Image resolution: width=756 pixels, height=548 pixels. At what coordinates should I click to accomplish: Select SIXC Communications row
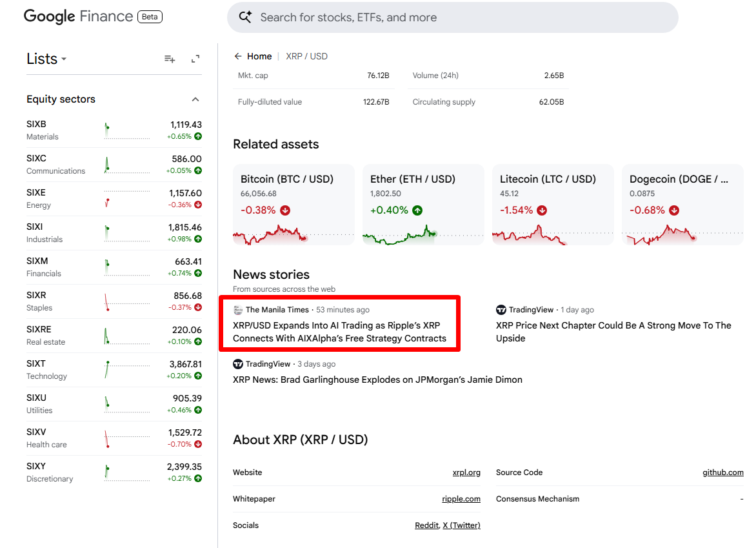click(114, 165)
